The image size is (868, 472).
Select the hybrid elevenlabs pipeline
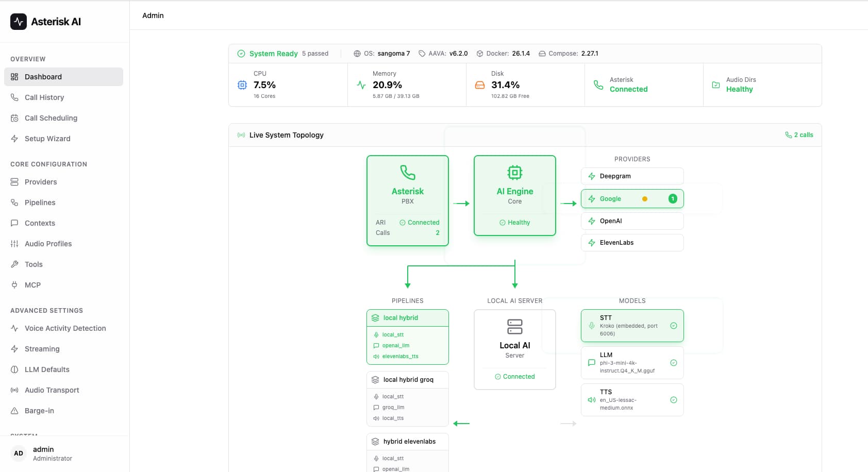(408, 452)
